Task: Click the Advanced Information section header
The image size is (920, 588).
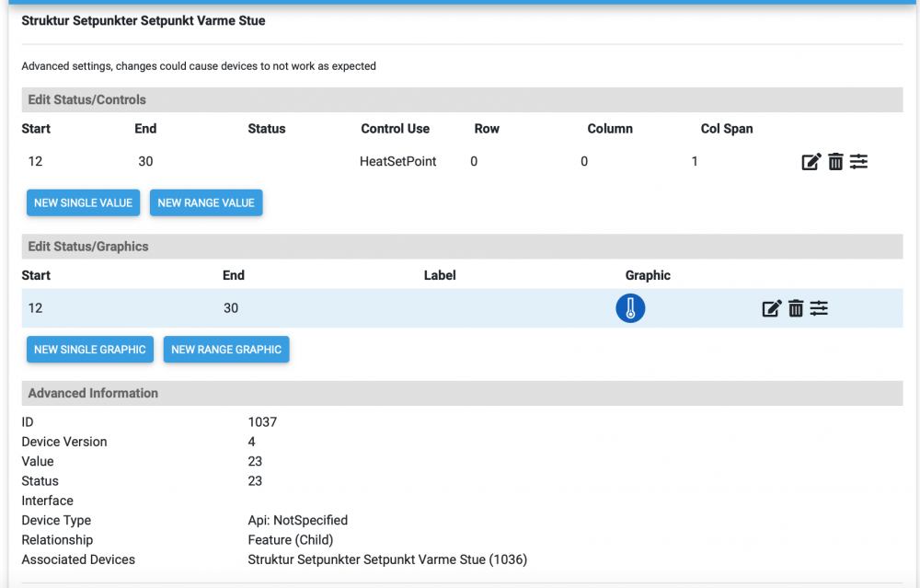Action: coord(93,393)
